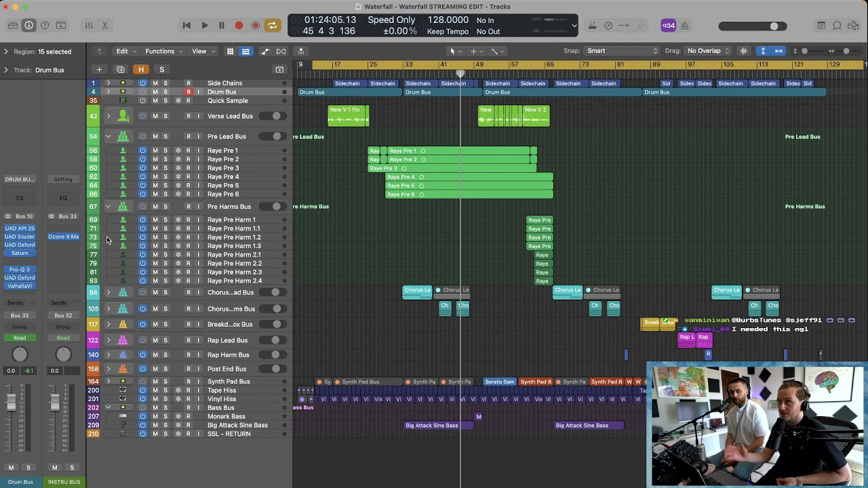Open the Marquee command-tool menu

(x=477, y=51)
